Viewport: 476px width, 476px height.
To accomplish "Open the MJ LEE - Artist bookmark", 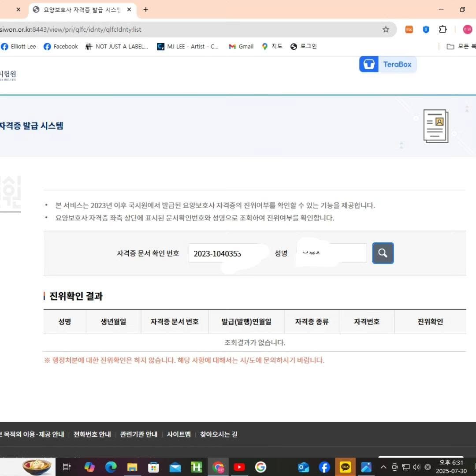I will [x=188, y=46].
